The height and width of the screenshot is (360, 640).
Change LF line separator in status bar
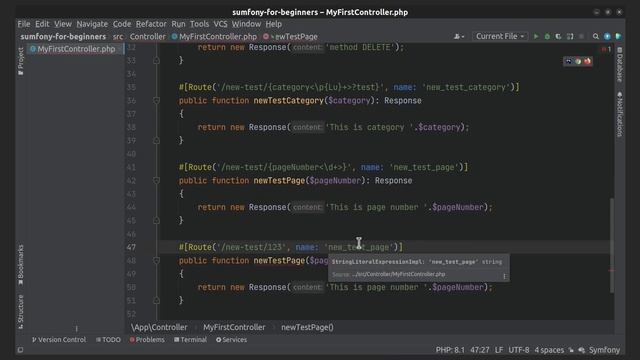click(499, 350)
